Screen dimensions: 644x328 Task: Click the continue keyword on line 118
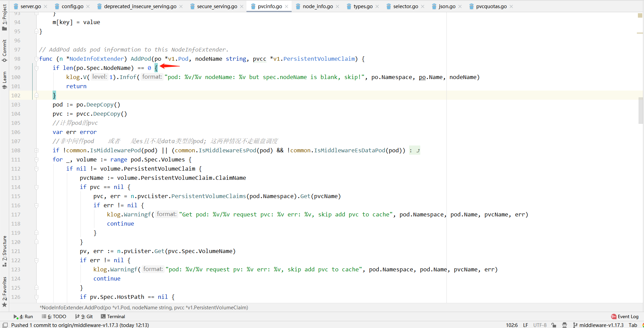tap(121, 224)
